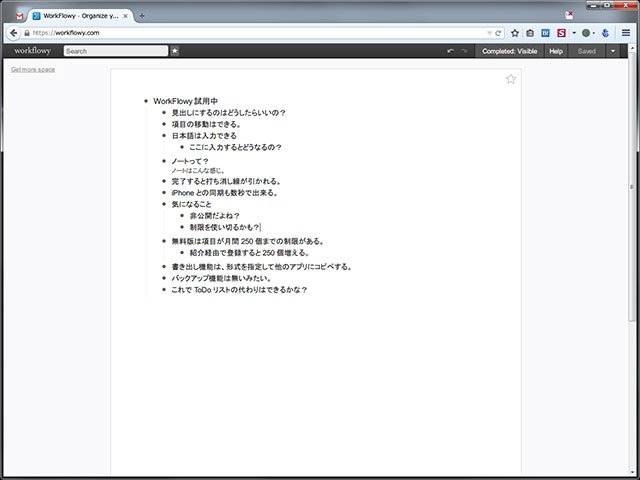Click text 非公開だよね？
Image resolution: width=640 pixels, height=480 pixels.
[215, 216]
